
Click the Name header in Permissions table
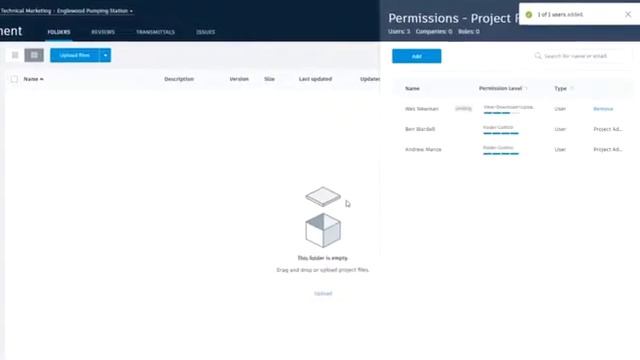(x=412, y=89)
